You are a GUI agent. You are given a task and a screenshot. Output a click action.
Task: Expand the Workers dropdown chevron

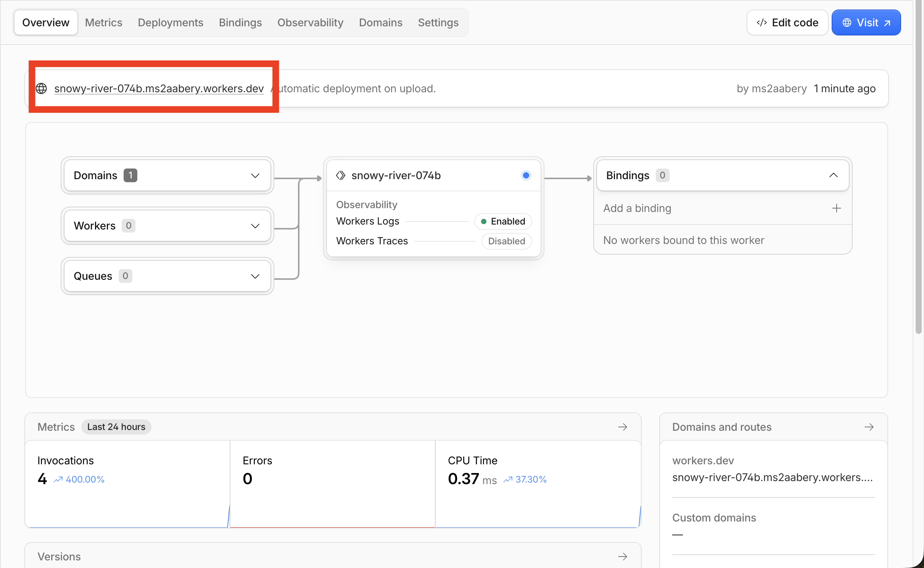click(x=255, y=226)
